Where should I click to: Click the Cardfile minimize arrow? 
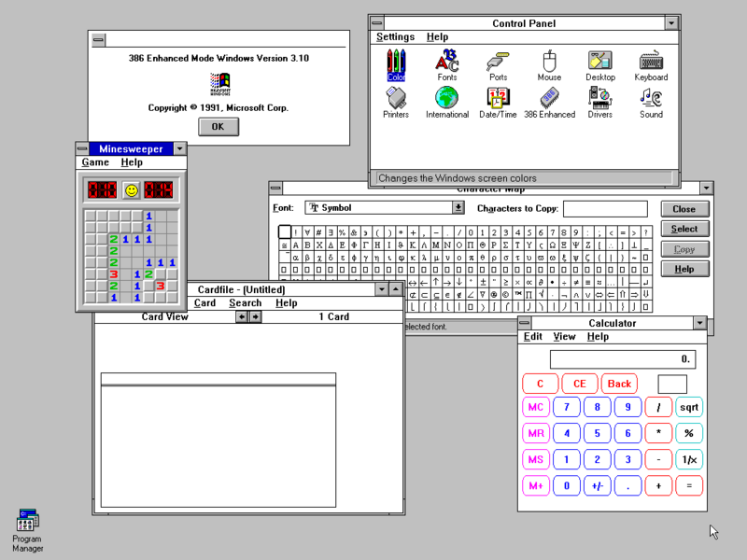[382, 289]
